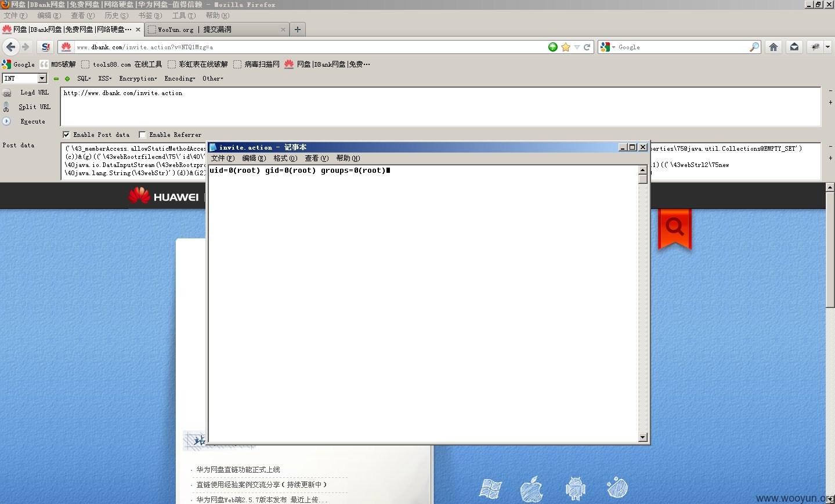Image resolution: width=835 pixels, height=504 pixels.
Task: Open the Google bookmark in bookmarks bar
Action: (19, 64)
